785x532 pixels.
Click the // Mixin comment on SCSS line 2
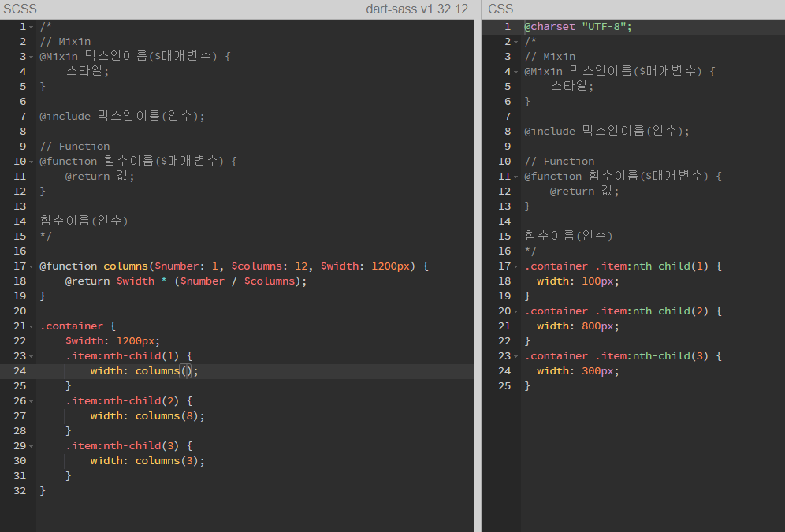(x=65, y=42)
